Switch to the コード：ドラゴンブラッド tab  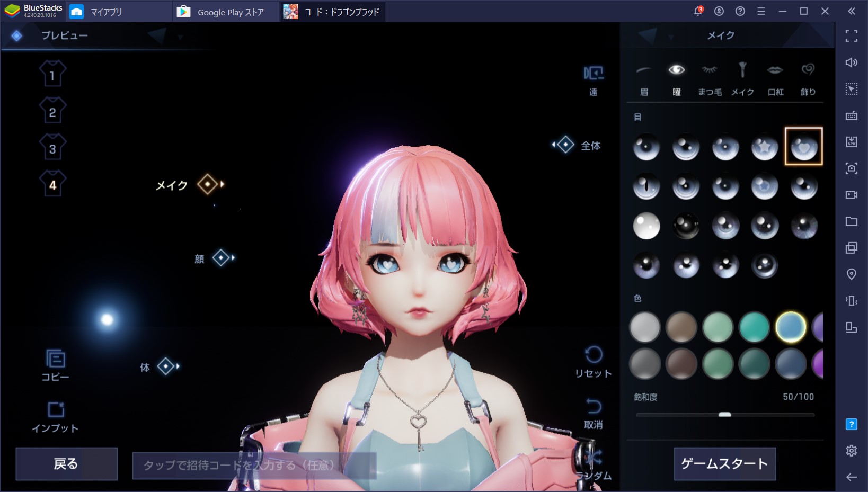333,12
